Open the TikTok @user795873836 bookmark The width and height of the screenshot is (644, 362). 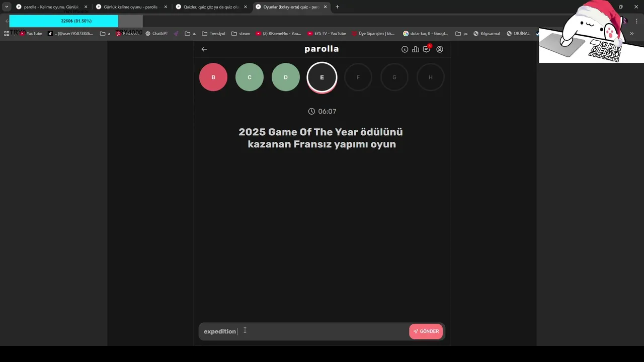coord(70,33)
